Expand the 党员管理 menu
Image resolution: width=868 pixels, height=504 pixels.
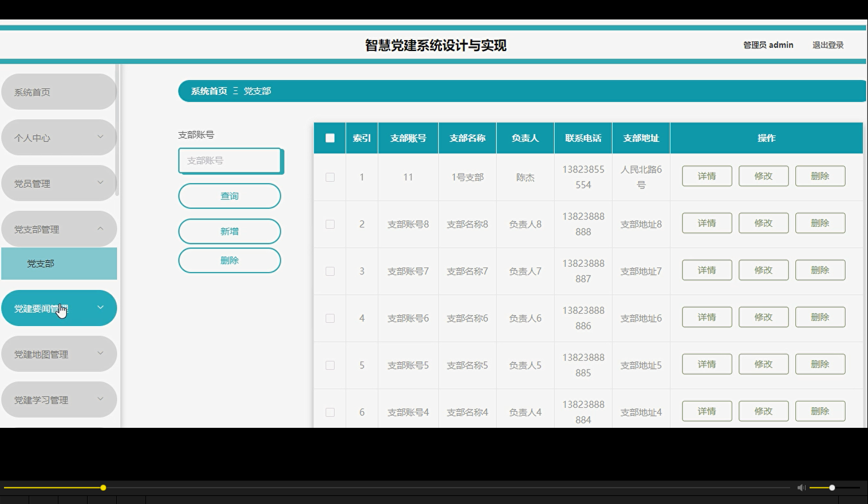pyautogui.click(x=59, y=183)
